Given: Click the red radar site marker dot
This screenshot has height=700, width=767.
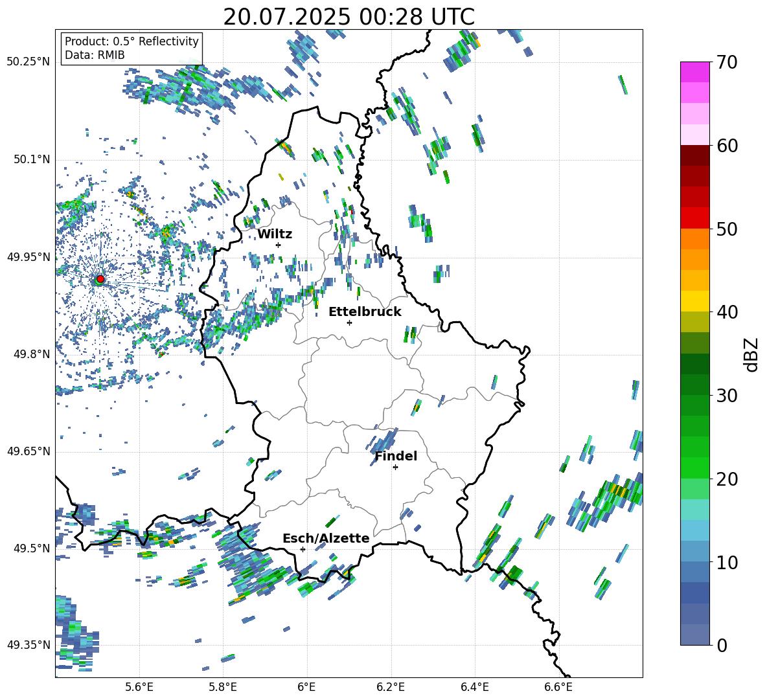Looking at the screenshot, I should pyautogui.click(x=100, y=278).
